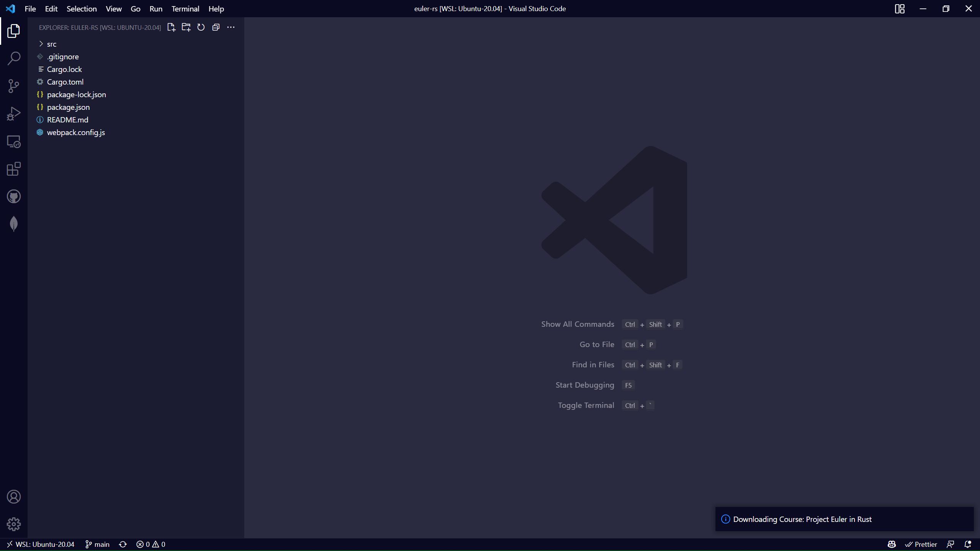Open the Cargo.lock file
Viewport: 980px width, 551px height.
(136, 69)
